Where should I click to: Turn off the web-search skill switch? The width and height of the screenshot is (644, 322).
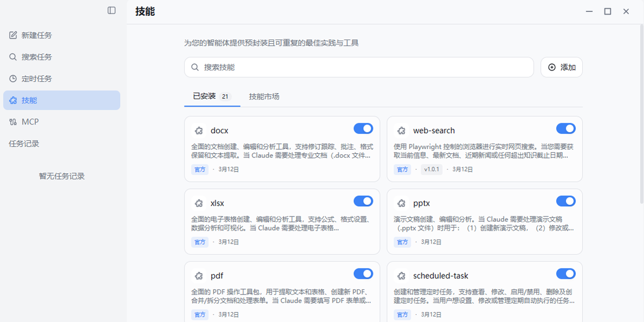[566, 128]
